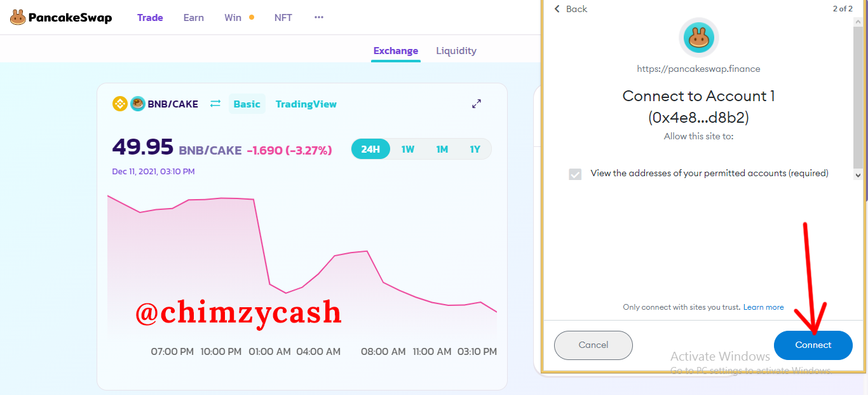This screenshot has height=395, width=868.
Task: Open the Earn menu
Action: pos(194,18)
